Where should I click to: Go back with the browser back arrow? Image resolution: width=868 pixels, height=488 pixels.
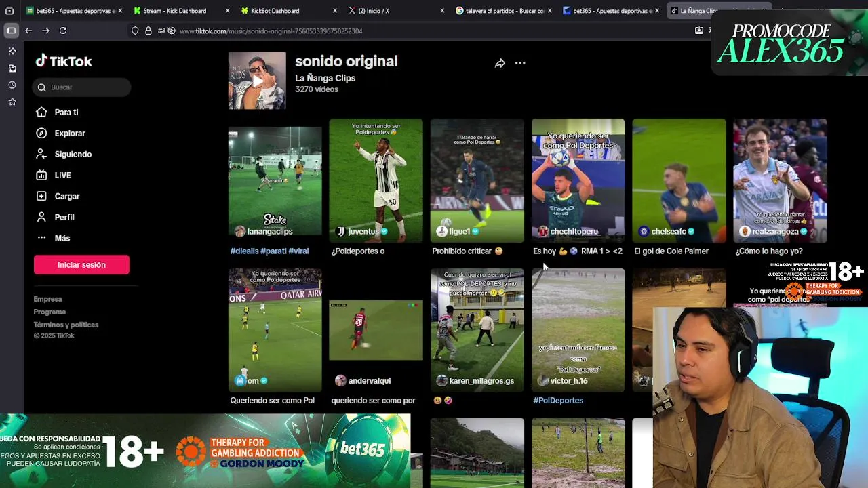[28, 30]
